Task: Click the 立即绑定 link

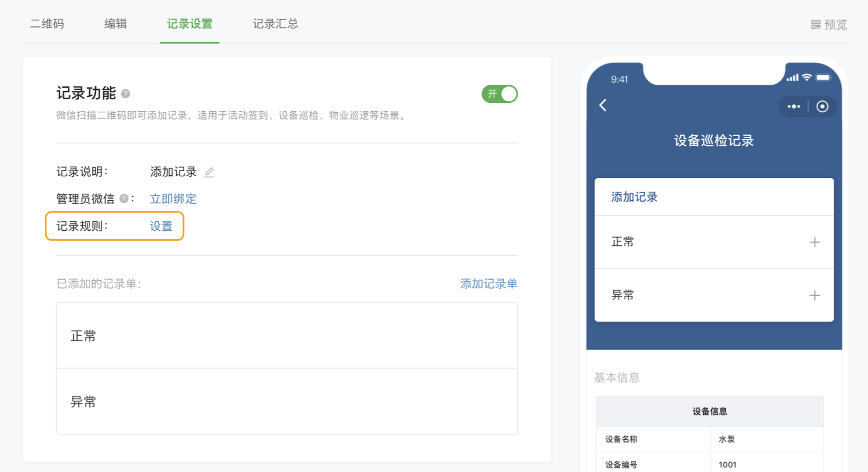Action: (x=173, y=199)
